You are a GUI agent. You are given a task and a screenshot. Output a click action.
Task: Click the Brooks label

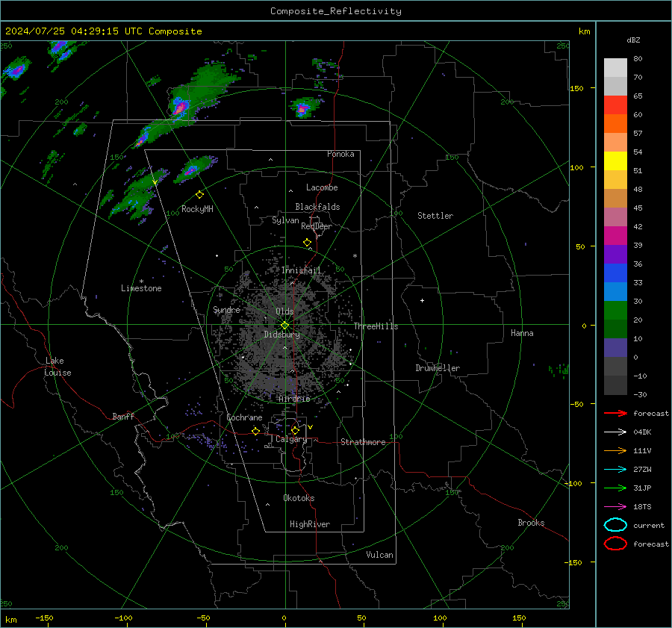[x=531, y=523]
